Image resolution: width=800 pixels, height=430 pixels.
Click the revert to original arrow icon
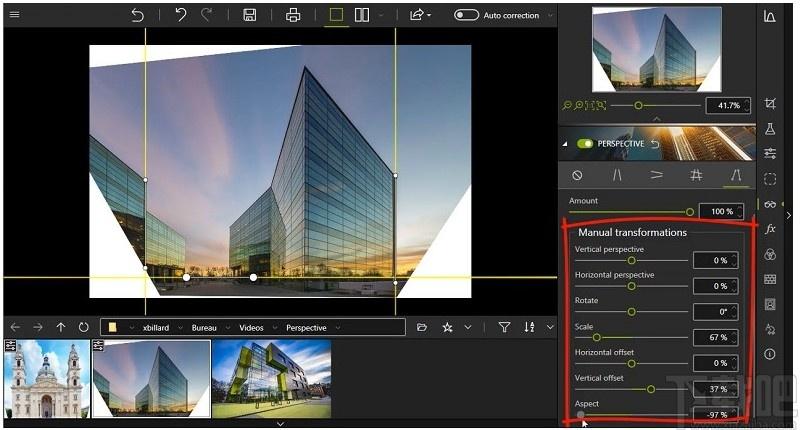coord(137,15)
